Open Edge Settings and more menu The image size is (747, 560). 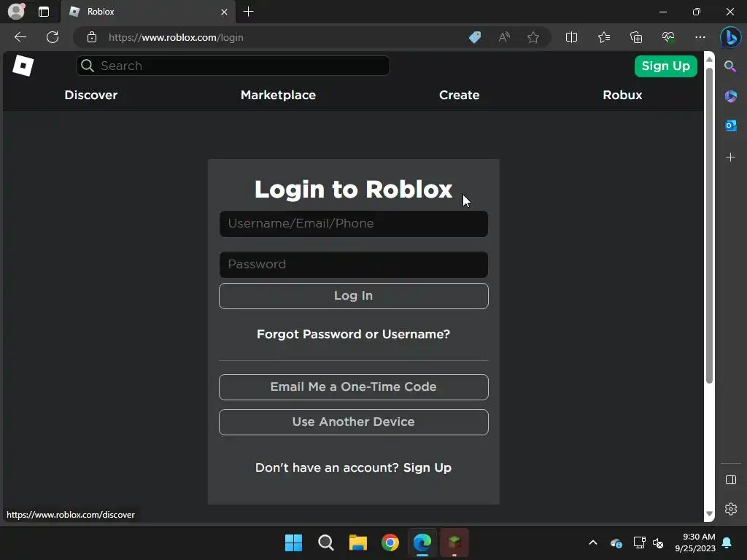tap(700, 37)
